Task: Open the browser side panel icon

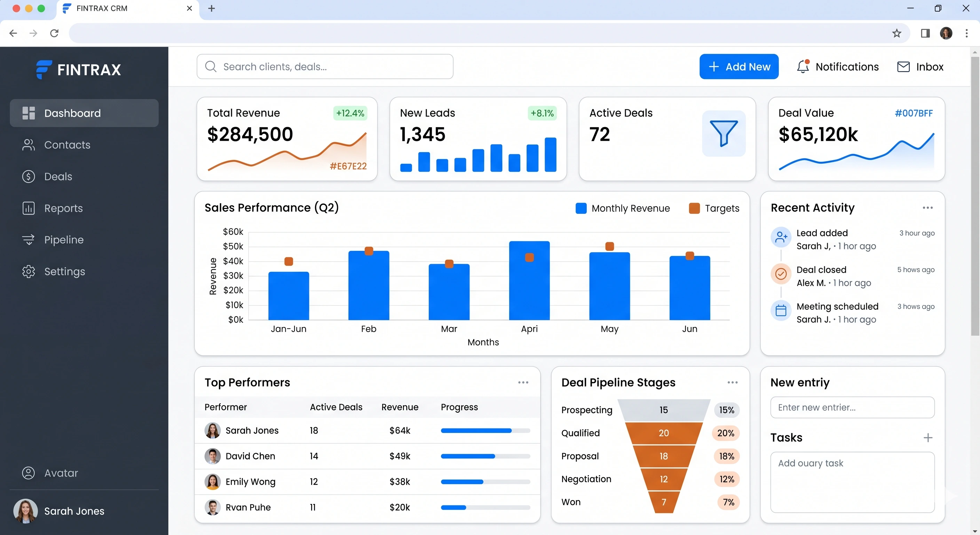Action: [925, 33]
